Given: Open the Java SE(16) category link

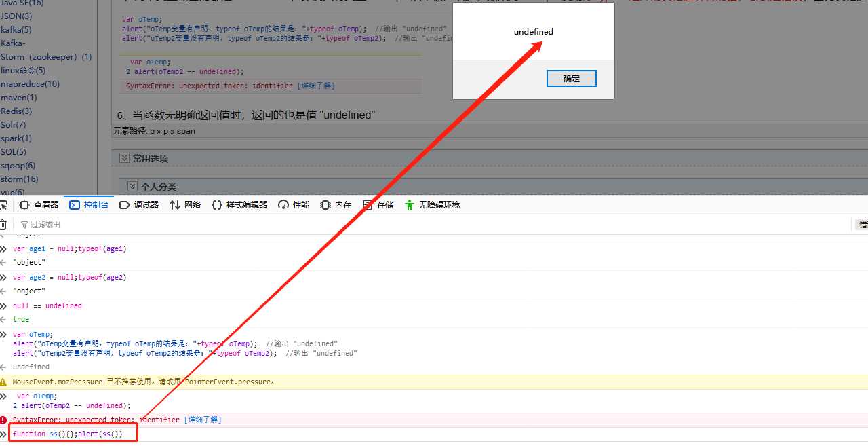Looking at the screenshot, I should (x=22, y=3).
